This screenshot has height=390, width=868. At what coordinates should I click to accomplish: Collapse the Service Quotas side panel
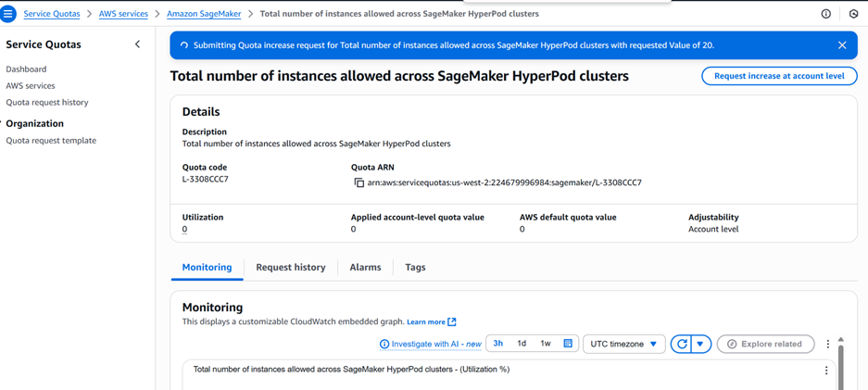point(138,44)
